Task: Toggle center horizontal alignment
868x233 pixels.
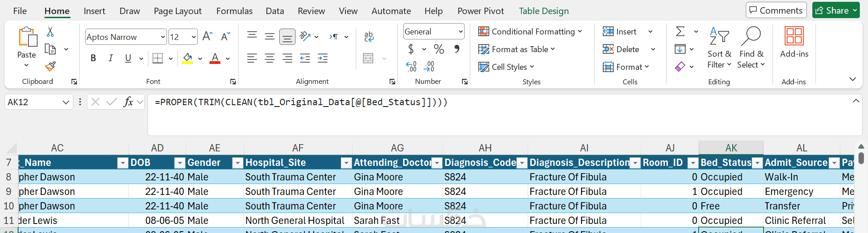Action: coord(270,58)
